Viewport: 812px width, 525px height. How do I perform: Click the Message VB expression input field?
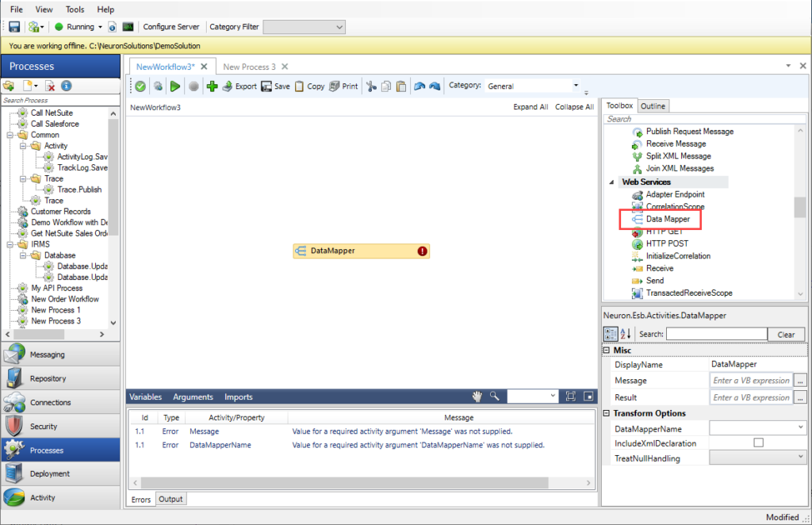click(750, 381)
